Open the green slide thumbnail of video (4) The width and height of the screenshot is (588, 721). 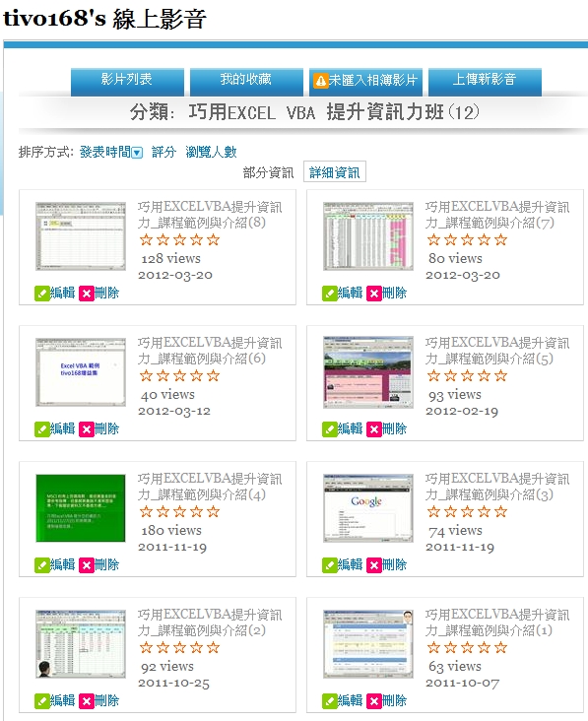(x=81, y=508)
